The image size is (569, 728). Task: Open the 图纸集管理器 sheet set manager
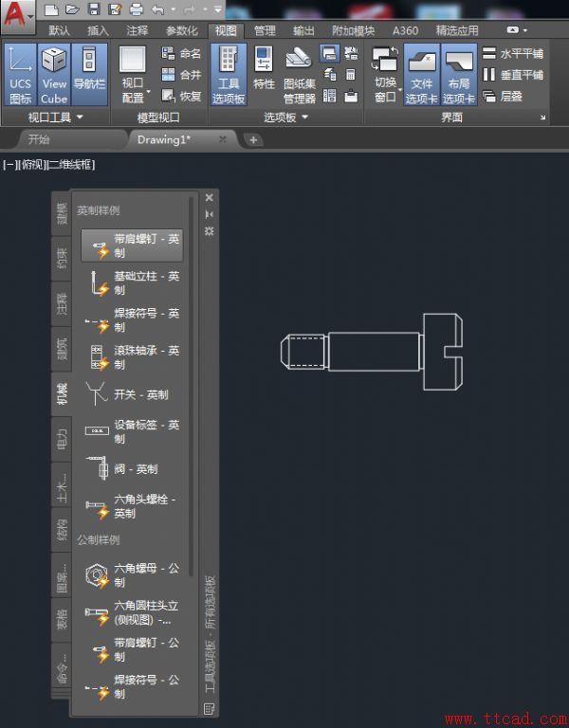(299, 74)
